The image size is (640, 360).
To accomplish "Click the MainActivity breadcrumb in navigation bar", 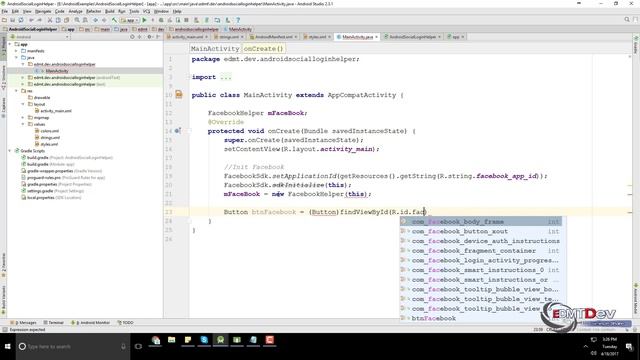I will [238, 29].
